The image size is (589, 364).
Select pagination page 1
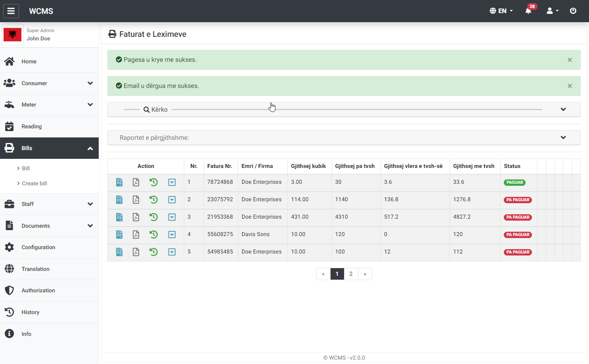point(337,274)
